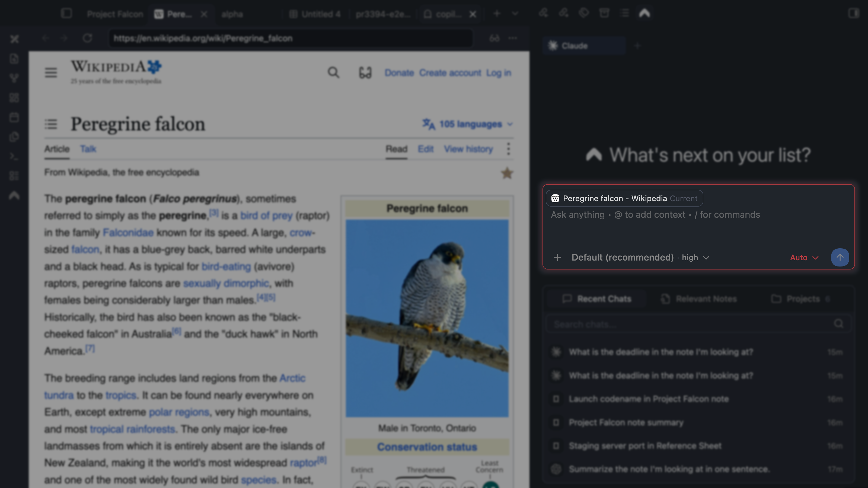868x488 pixels.
Task: Click the featured article star icon
Action: 507,173
